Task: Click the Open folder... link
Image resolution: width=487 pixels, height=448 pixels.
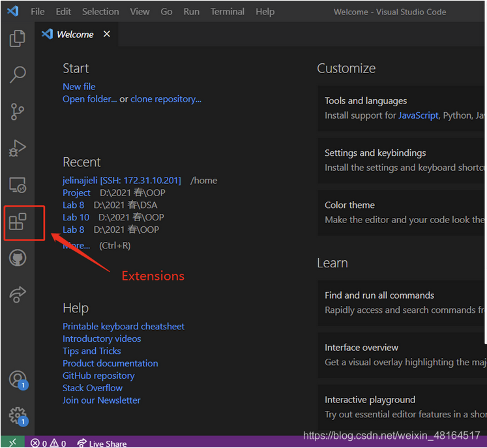Action: [x=90, y=99]
